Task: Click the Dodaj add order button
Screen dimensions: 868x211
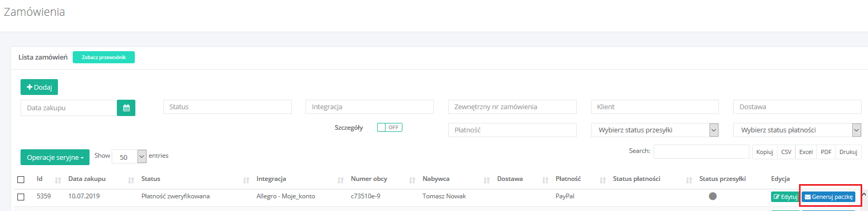Action: pos(39,87)
